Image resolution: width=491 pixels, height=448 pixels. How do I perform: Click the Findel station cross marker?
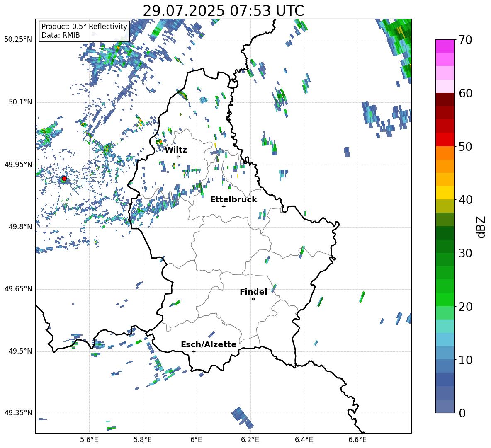253,299
